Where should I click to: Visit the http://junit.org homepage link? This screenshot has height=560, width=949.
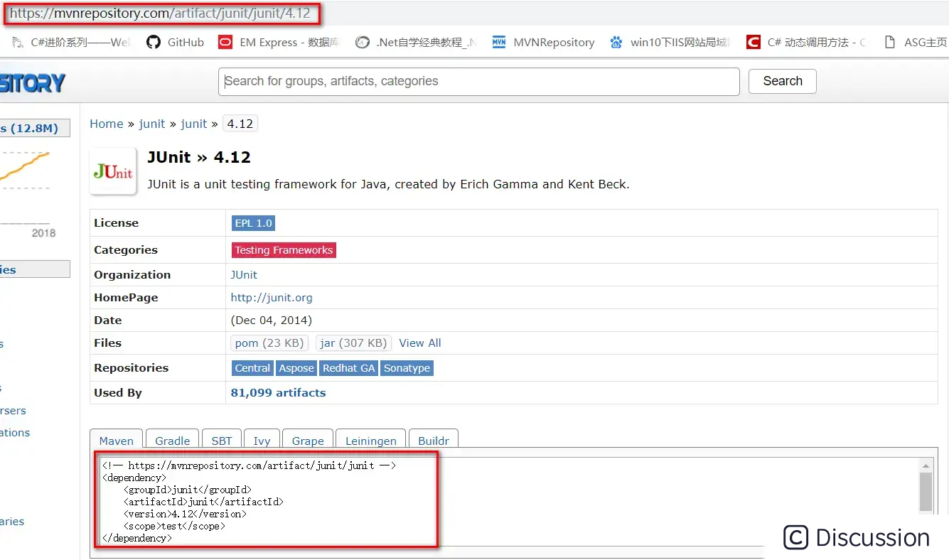click(x=272, y=298)
